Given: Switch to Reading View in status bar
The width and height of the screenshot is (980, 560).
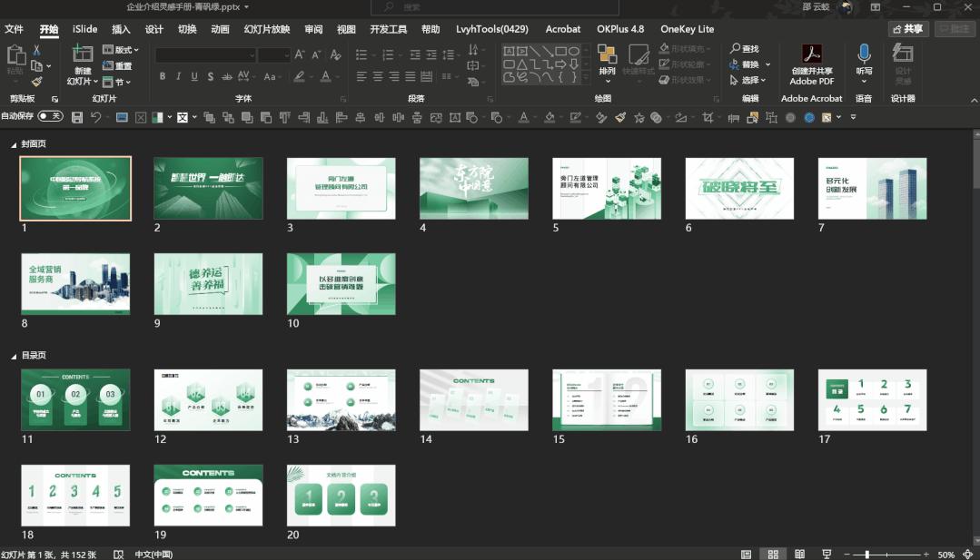Looking at the screenshot, I should (x=800, y=554).
